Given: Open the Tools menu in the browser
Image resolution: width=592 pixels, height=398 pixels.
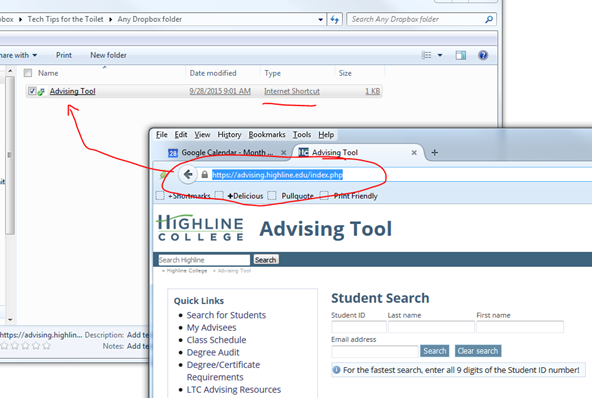Looking at the screenshot, I should click(302, 135).
